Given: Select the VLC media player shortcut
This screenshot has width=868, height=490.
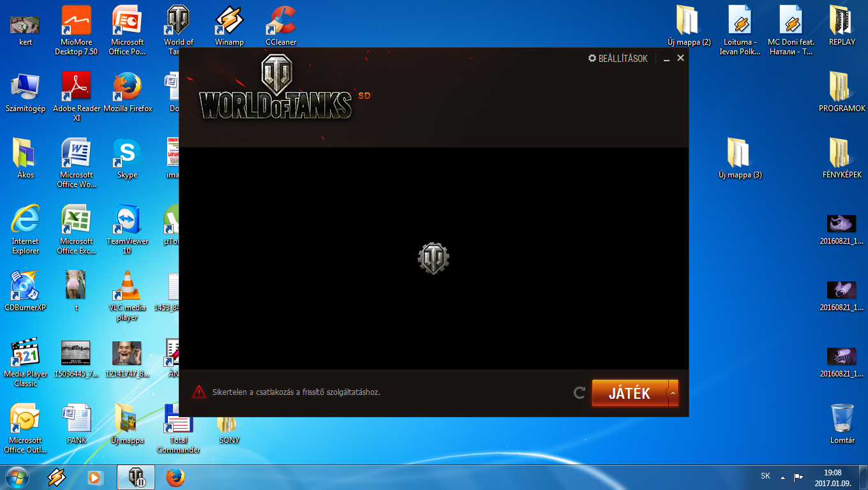Looking at the screenshot, I should 127,296.
